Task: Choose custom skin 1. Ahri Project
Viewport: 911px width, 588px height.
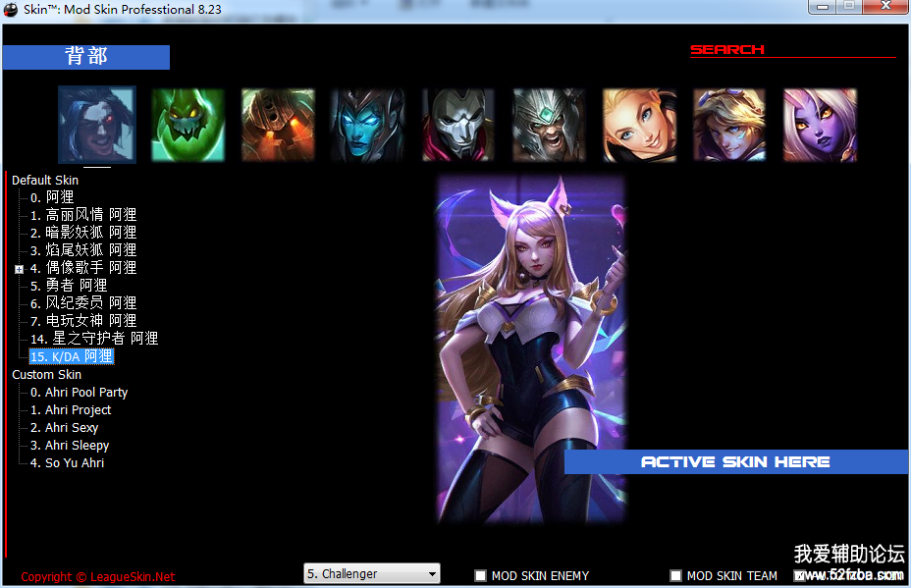Action: [71, 410]
